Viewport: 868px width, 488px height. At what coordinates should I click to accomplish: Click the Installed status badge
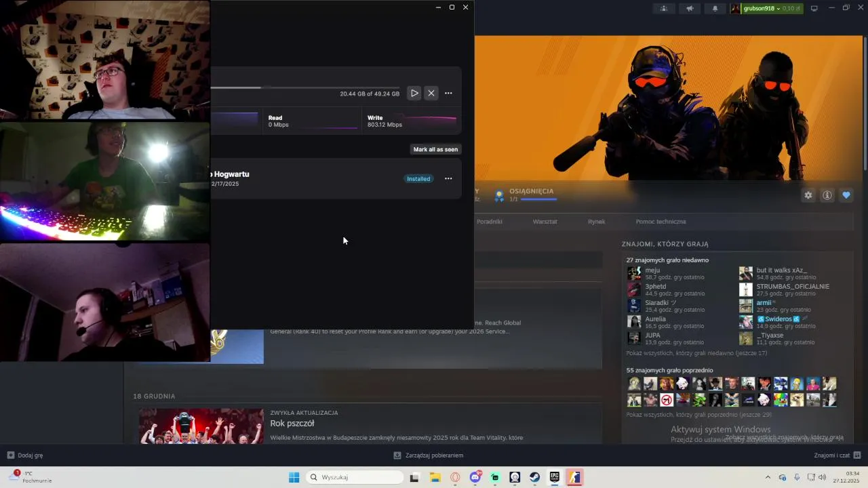pyautogui.click(x=418, y=179)
